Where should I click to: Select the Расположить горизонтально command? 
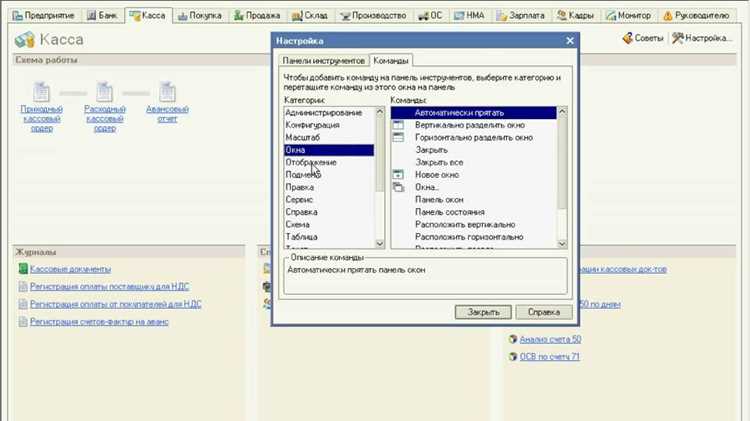[x=474, y=237]
